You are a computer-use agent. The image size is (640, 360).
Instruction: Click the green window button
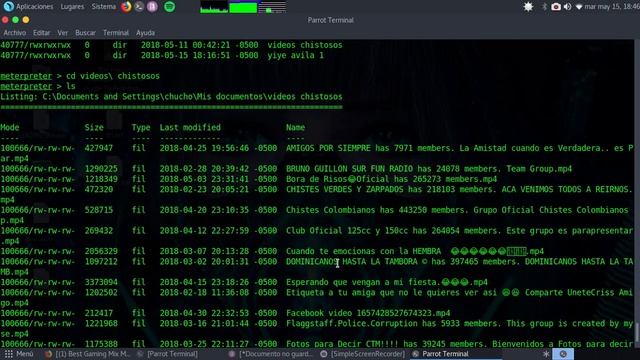[x=16, y=20]
